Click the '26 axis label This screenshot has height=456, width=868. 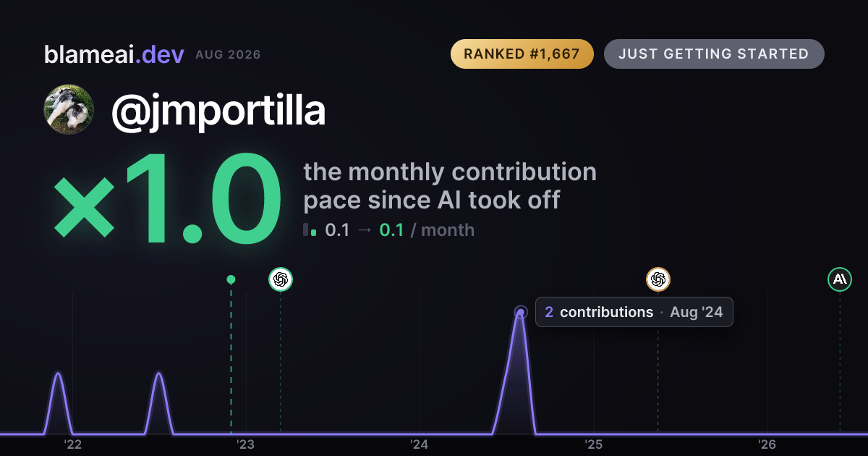coord(767,444)
